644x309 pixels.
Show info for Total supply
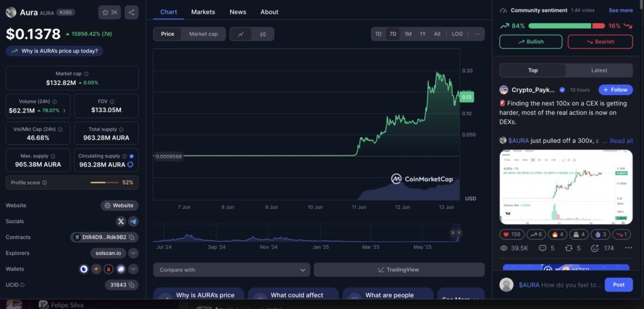121,129
